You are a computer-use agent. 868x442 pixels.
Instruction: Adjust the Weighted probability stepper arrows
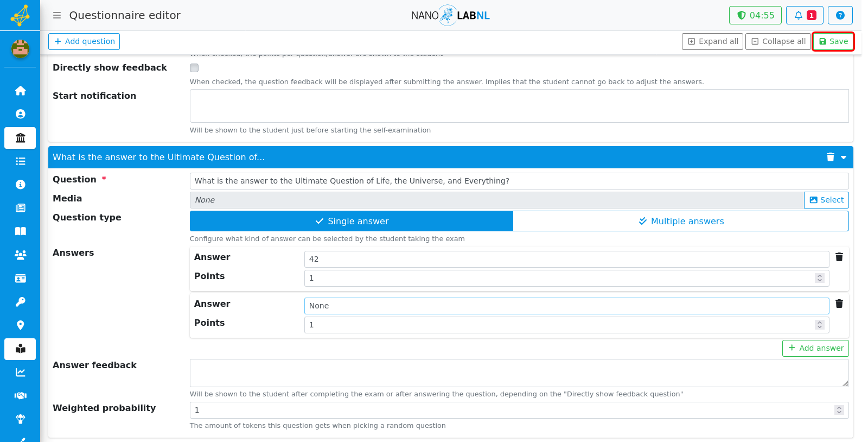(839, 410)
